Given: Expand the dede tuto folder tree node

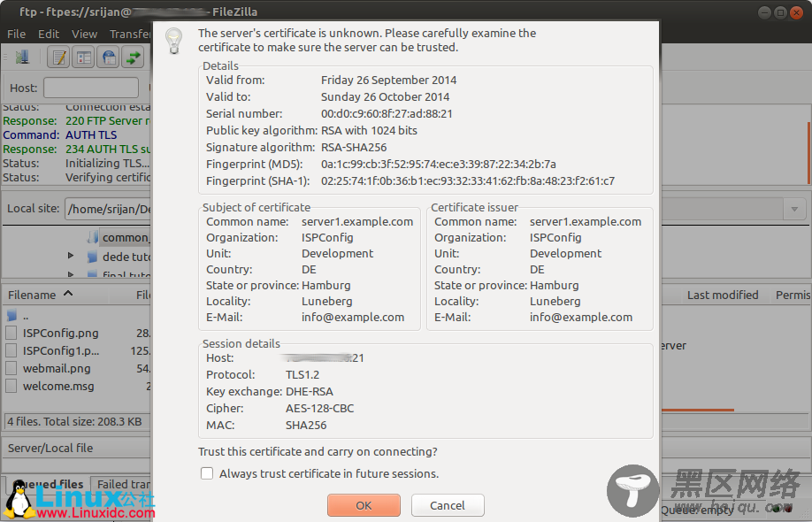Looking at the screenshot, I should (x=71, y=256).
